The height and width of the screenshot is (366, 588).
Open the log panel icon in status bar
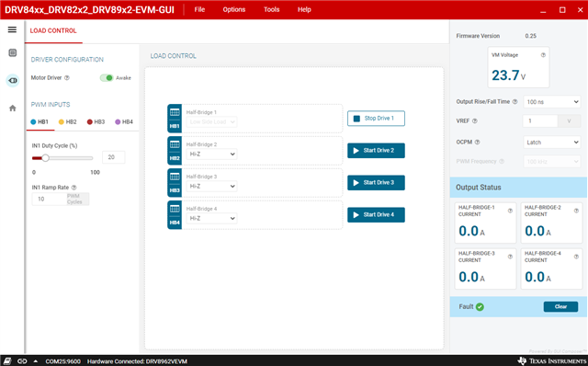[7, 361]
